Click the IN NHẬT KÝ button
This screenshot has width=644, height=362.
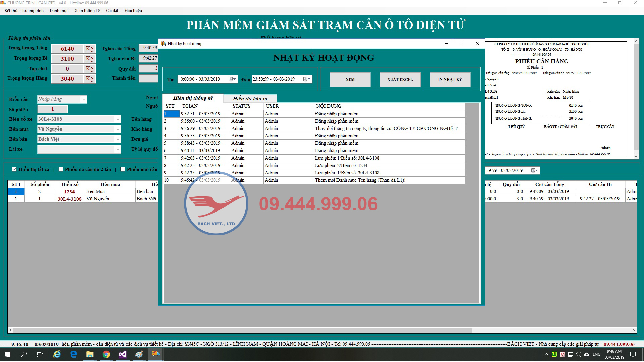(450, 80)
